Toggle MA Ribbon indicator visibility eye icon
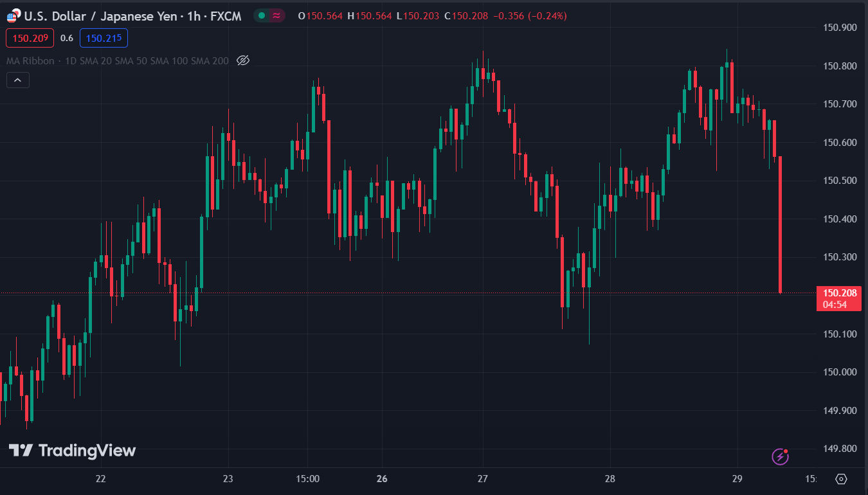The image size is (868, 495). (x=243, y=60)
